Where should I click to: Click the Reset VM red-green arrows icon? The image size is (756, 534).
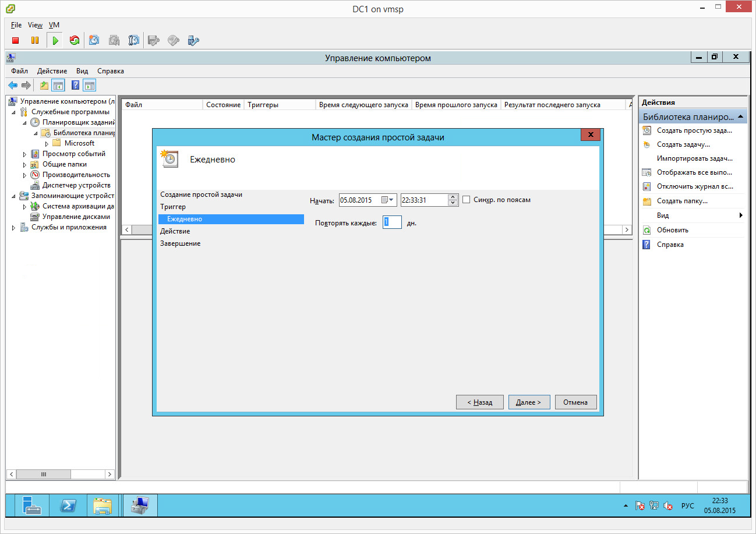click(75, 40)
